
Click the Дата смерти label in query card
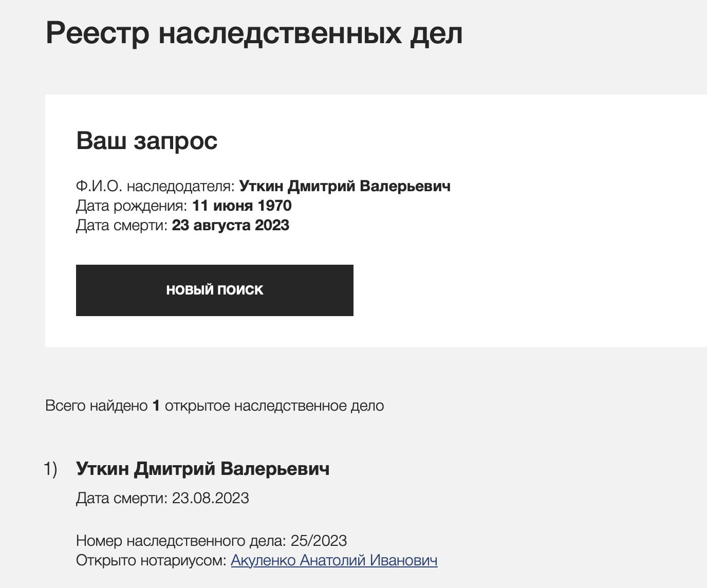coord(122,225)
